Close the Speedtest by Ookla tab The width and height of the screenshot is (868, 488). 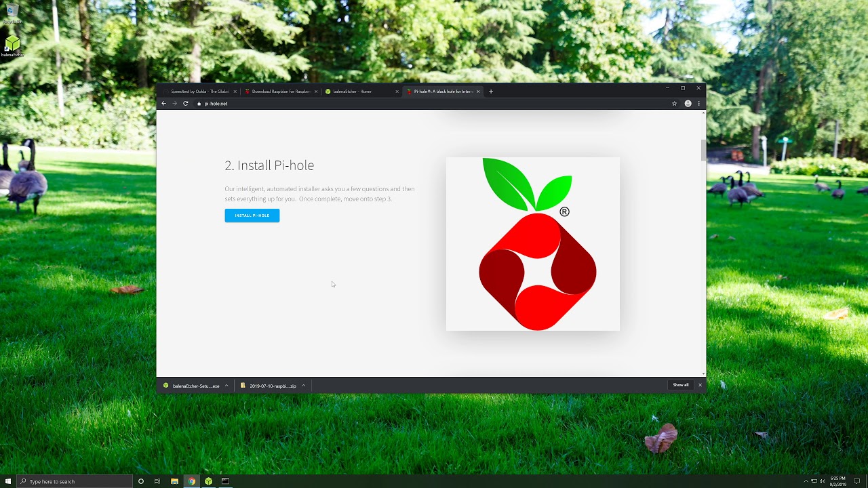235,91
